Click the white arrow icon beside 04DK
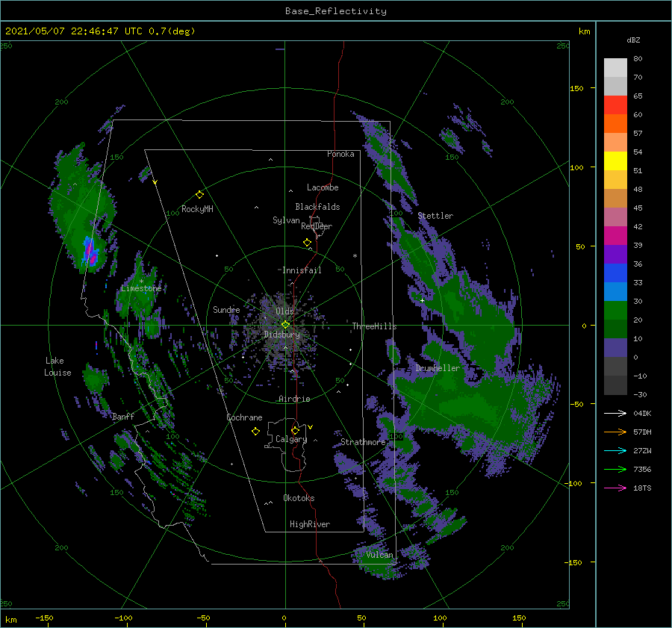The width and height of the screenshot is (672, 628). pyautogui.click(x=615, y=413)
